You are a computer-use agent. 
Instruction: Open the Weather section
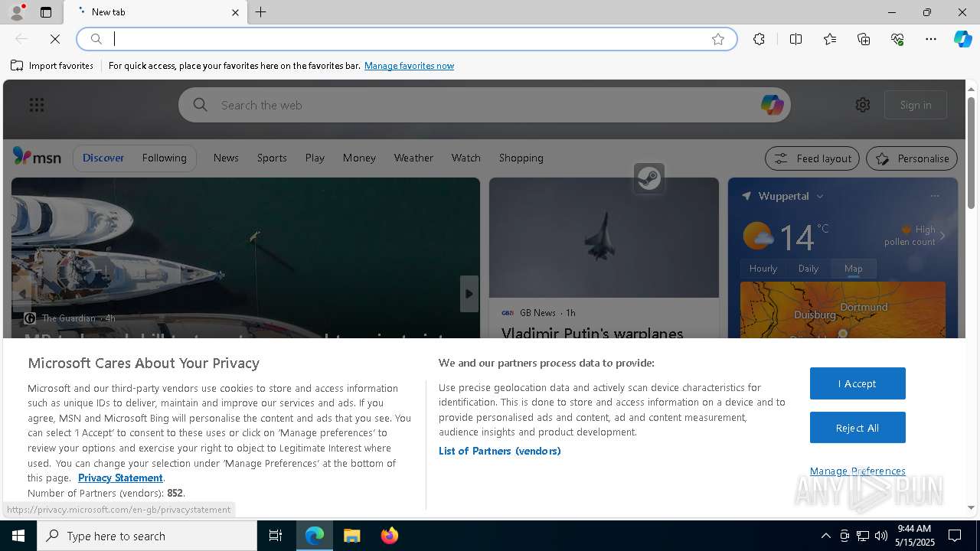point(413,158)
